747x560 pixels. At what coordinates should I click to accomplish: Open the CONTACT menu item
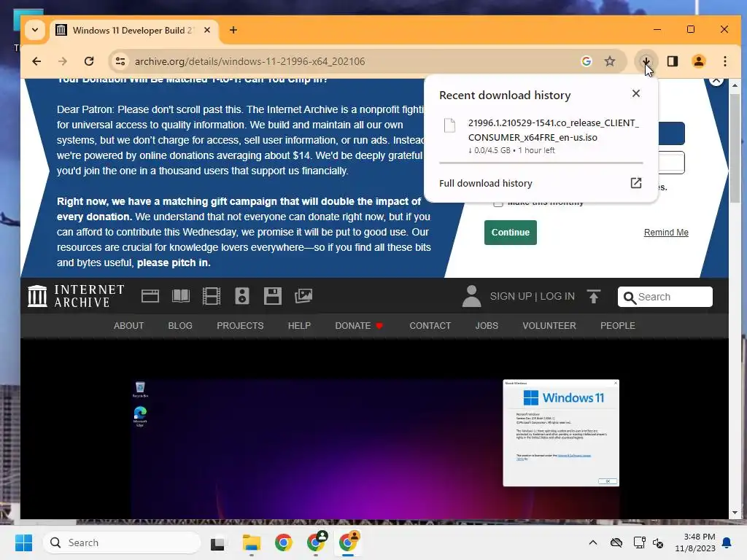(430, 326)
